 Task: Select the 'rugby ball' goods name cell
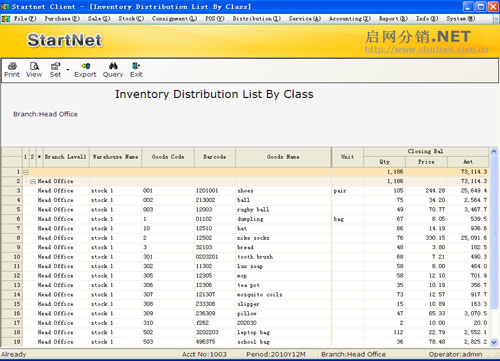pyautogui.click(x=283, y=210)
